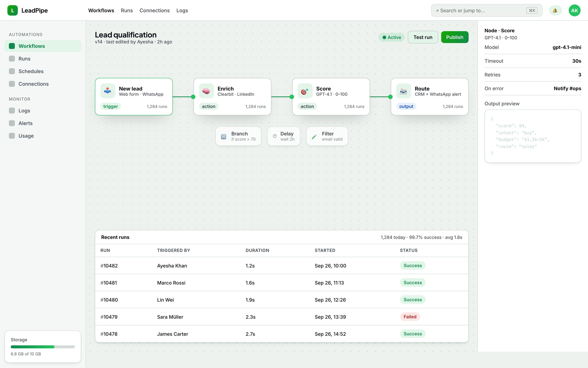Screen dimensions: 588x368
Task: Select the Score node card
Action: (331, 97)
